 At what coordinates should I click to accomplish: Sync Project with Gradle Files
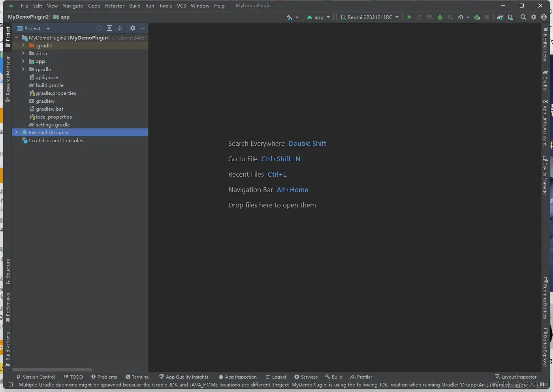[x=500, y=17]
